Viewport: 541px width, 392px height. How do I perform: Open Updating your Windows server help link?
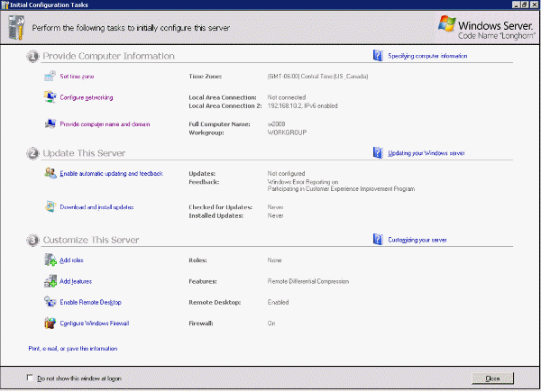(426, 153)
